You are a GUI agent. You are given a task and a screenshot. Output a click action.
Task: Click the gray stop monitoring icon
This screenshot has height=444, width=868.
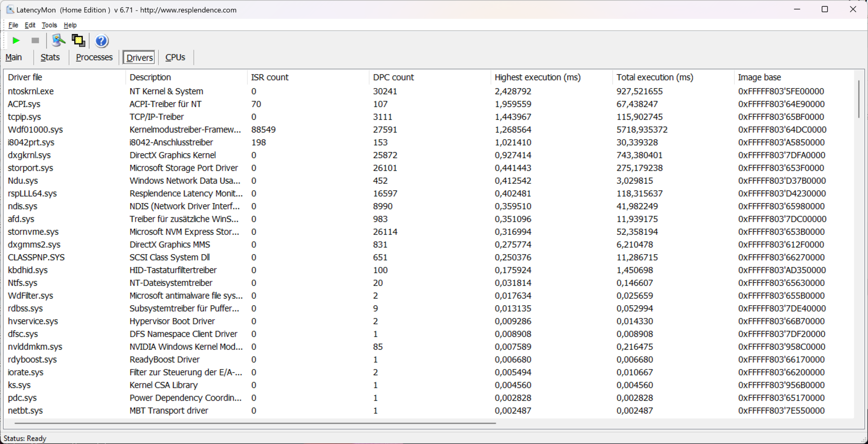35,41
